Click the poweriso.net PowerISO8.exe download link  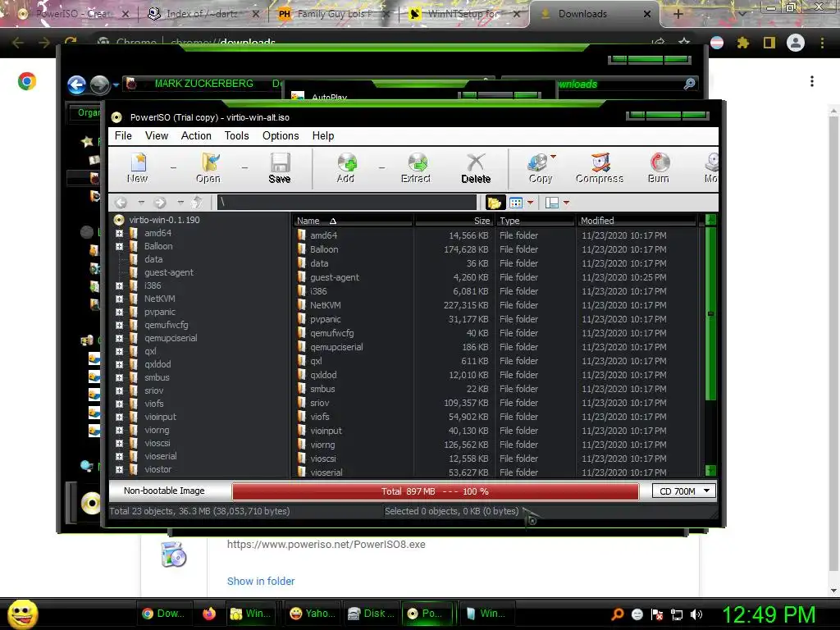[x=326, y=545]
